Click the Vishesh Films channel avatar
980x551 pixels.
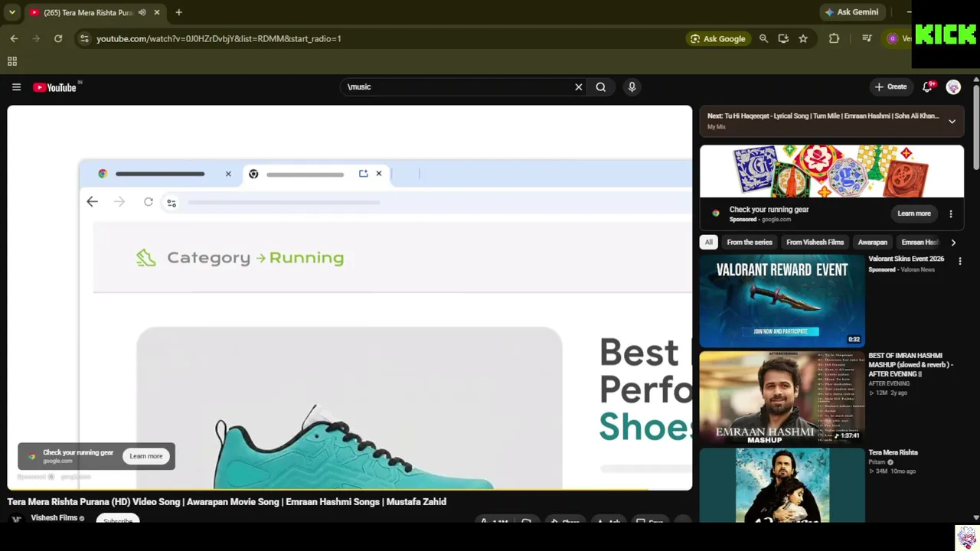pos(16,520)
